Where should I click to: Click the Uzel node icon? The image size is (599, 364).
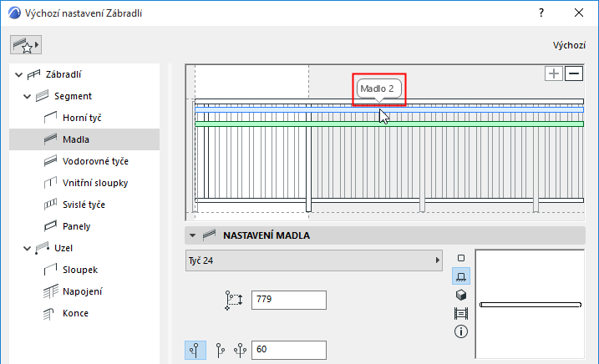42,248
